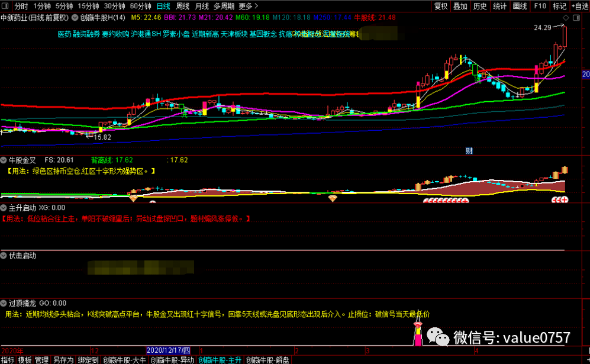The image size is (590, 364).
Task: Click the 标记 mark button
Action: (x=559, y=6)
